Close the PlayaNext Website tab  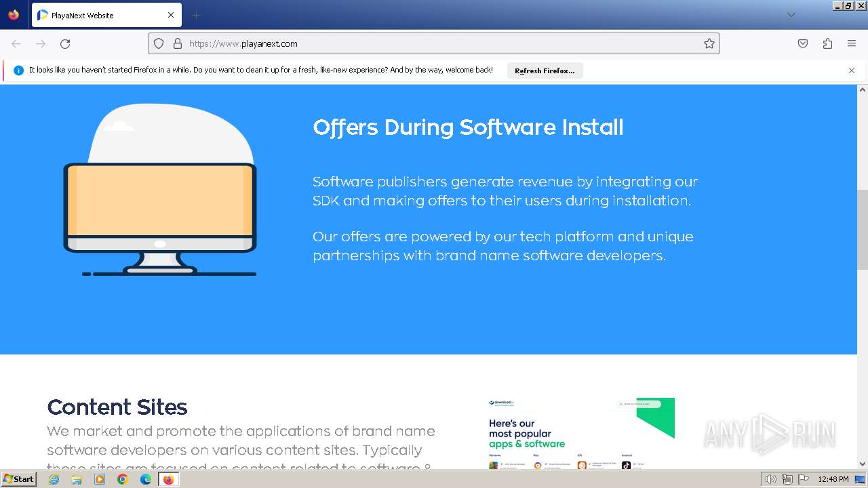pos(171,15)
